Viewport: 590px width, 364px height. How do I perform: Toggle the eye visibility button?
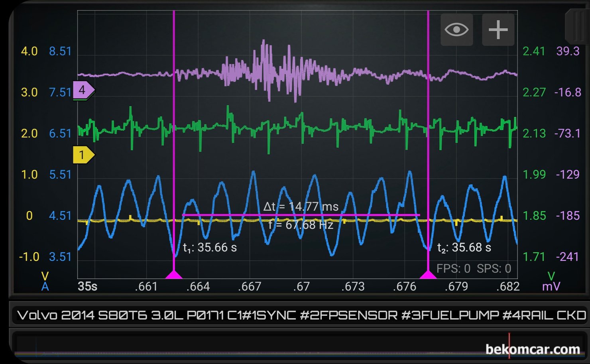click(x=457, y=30)
